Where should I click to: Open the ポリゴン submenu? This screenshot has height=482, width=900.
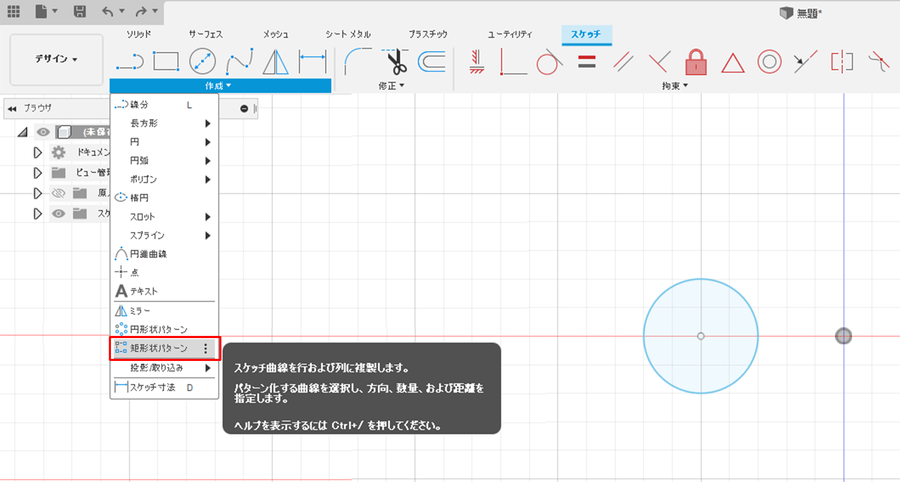(164, 180)
